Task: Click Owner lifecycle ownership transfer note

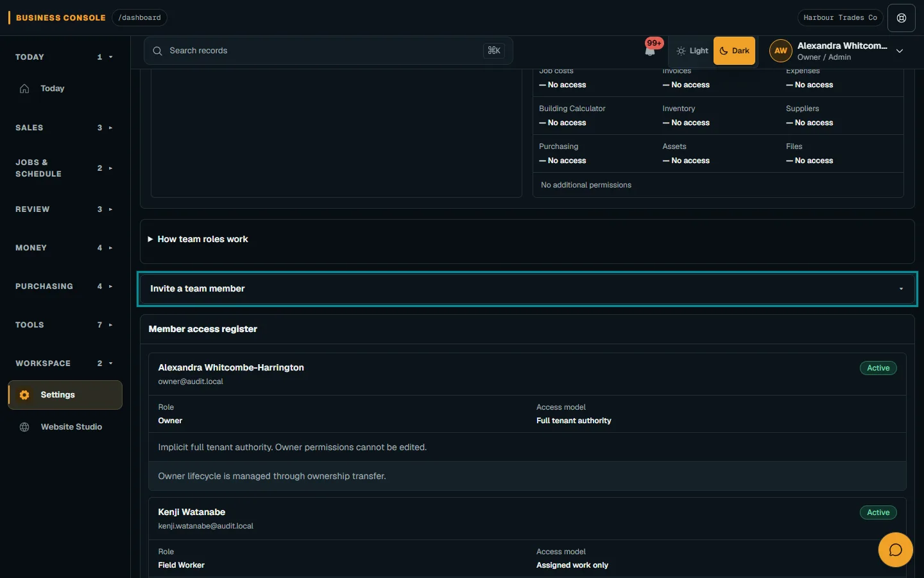Action: pos(272,476)
